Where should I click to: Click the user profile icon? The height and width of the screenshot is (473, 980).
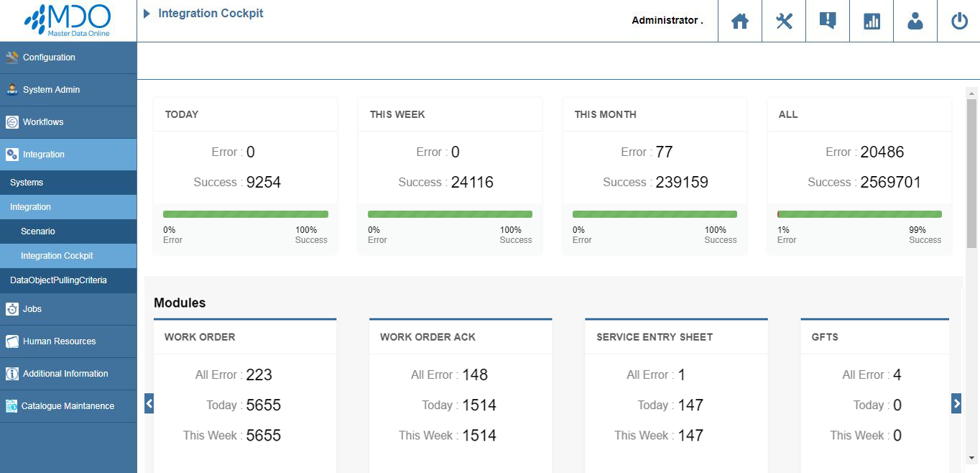[915, 21]
